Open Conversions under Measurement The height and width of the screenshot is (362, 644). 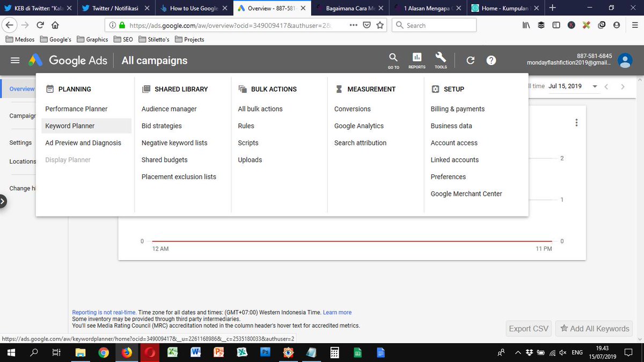(353, 109)
